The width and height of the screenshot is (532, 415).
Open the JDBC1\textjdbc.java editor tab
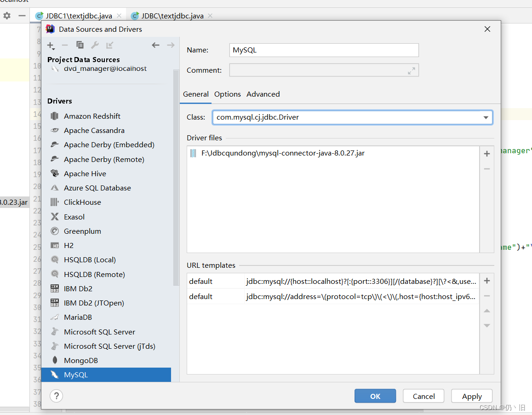pyautogui.click(x=79, y=16)
